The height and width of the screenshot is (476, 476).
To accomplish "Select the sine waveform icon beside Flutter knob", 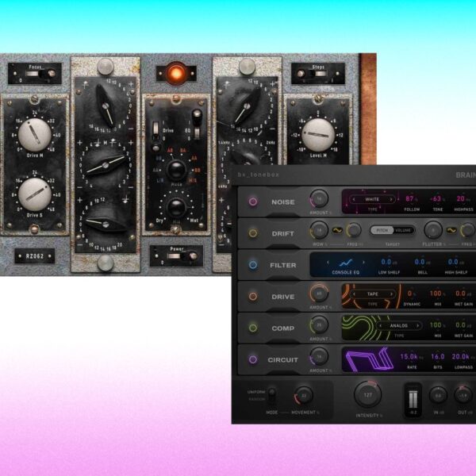I will [451, 230].
